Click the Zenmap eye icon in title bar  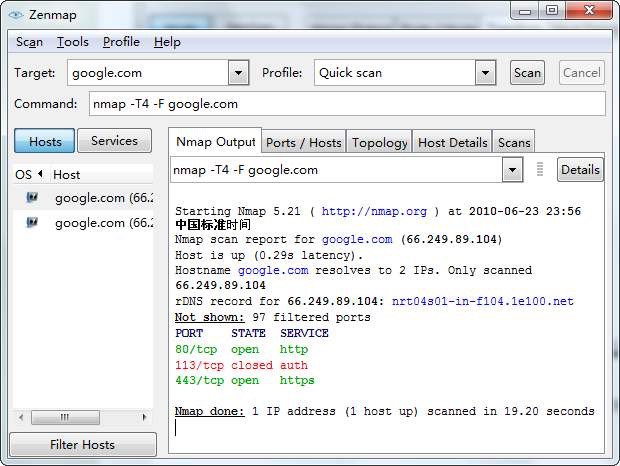click(16, 15)
